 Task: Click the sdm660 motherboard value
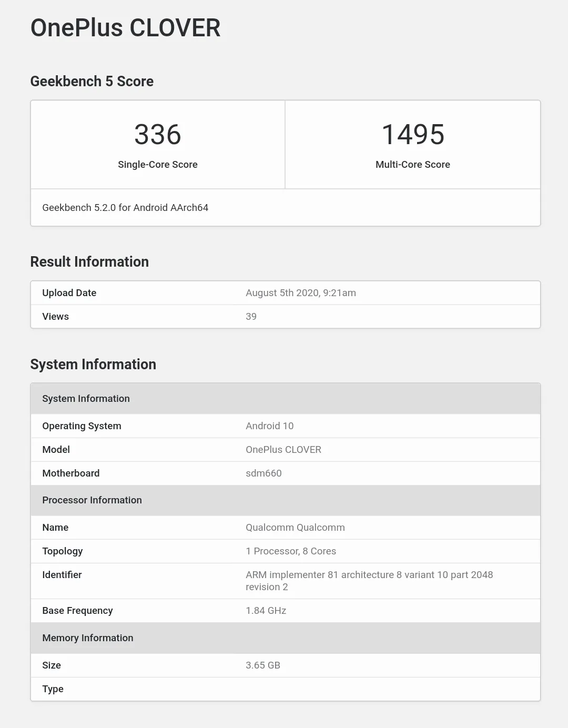[263, 473]
